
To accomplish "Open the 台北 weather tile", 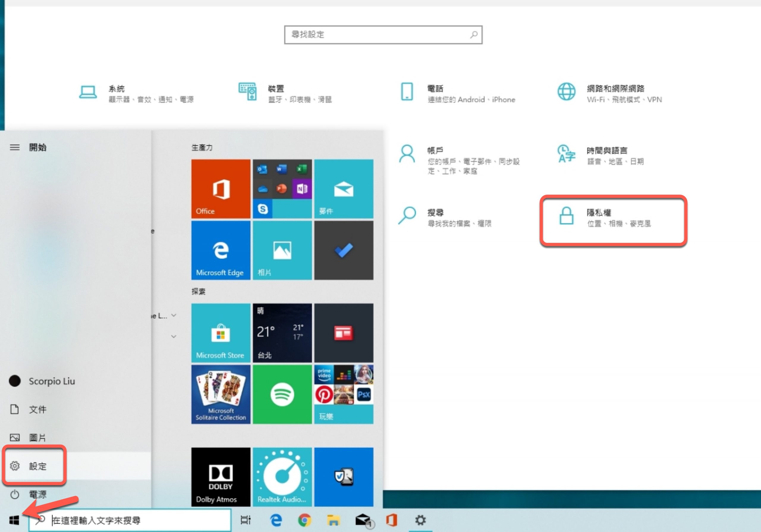I will click(282, 333).
